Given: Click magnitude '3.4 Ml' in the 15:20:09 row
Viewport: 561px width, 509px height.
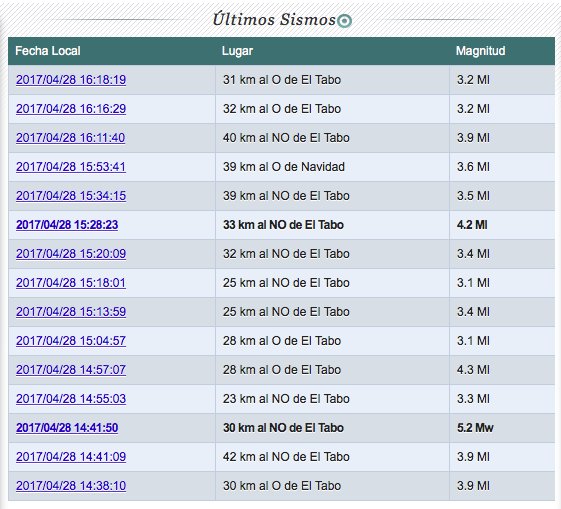Looking at the screenshot, I should click(x=473, y=253).
